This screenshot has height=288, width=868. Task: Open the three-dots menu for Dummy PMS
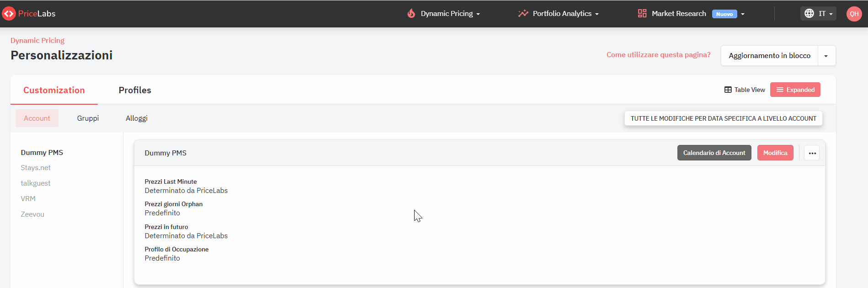tap(812, 153)
